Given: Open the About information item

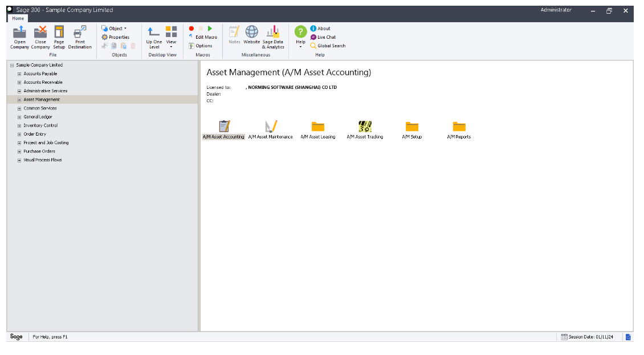Looking at the screenshot, I should point(320,28).
